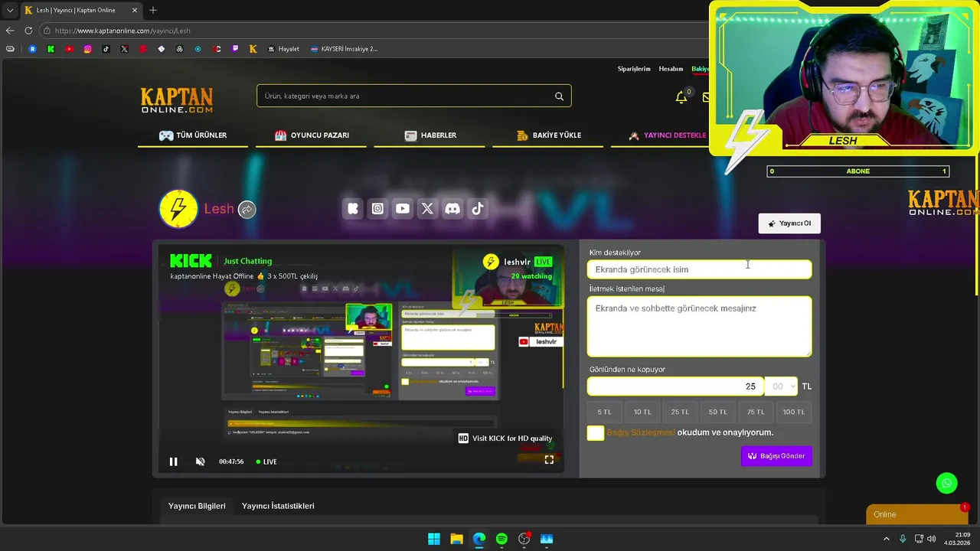Select the 100 TL preset amount
980x551 pixels.
click(x=794, y=412)
